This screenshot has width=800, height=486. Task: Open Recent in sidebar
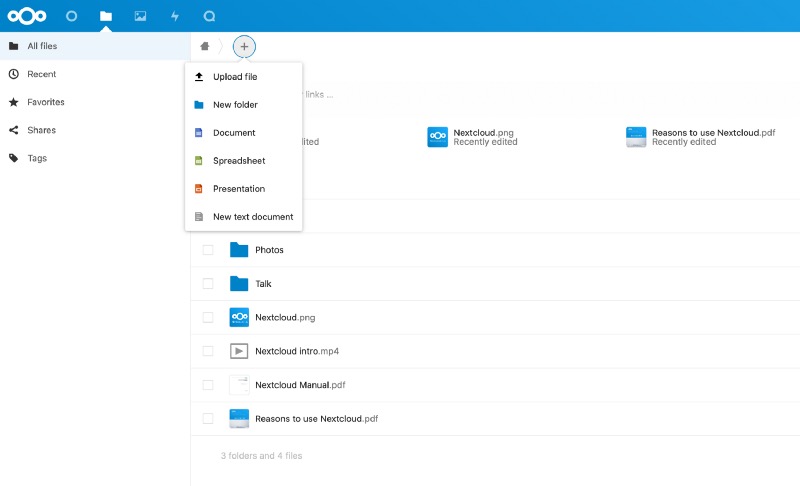tap(95, 74)
